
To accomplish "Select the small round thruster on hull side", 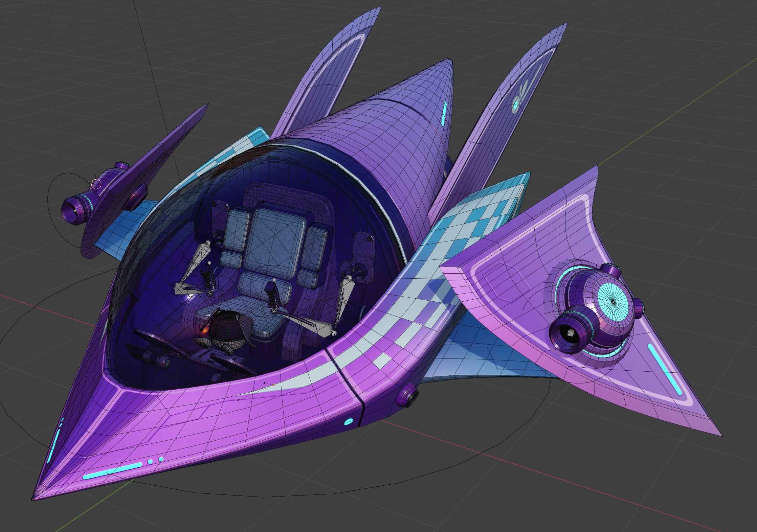I will [408, 395].
